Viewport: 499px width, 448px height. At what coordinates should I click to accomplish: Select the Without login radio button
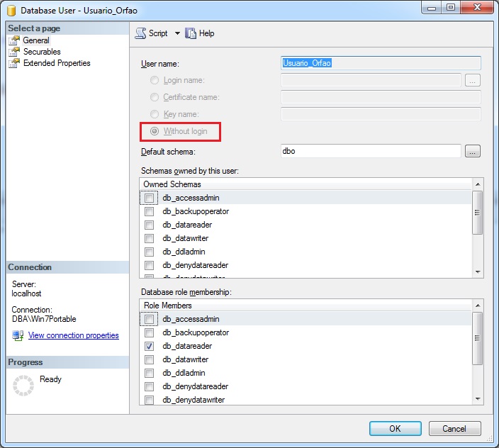[x=155, y=131]
